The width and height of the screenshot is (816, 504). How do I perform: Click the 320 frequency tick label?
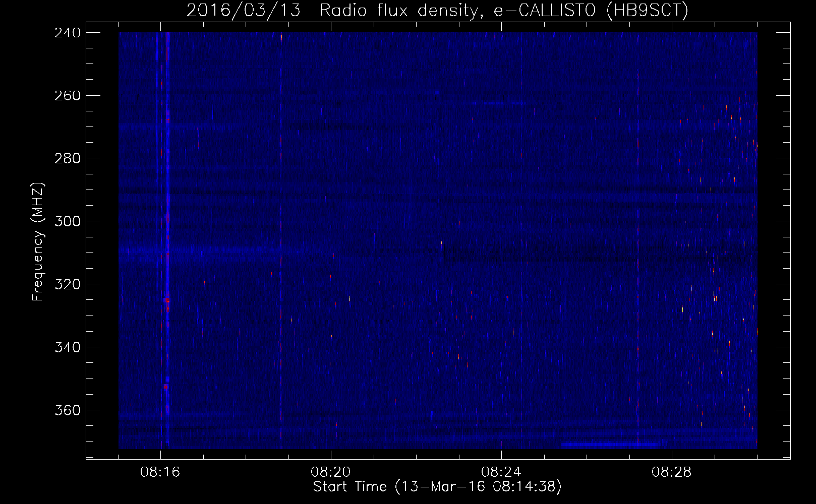click(67, 284)
